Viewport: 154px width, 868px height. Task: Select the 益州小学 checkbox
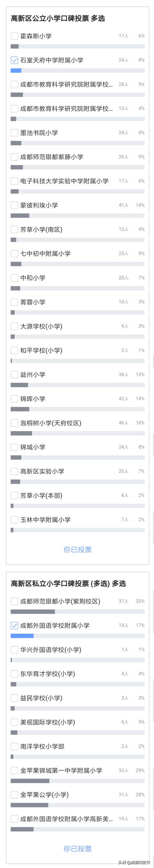tap(14, 375)
